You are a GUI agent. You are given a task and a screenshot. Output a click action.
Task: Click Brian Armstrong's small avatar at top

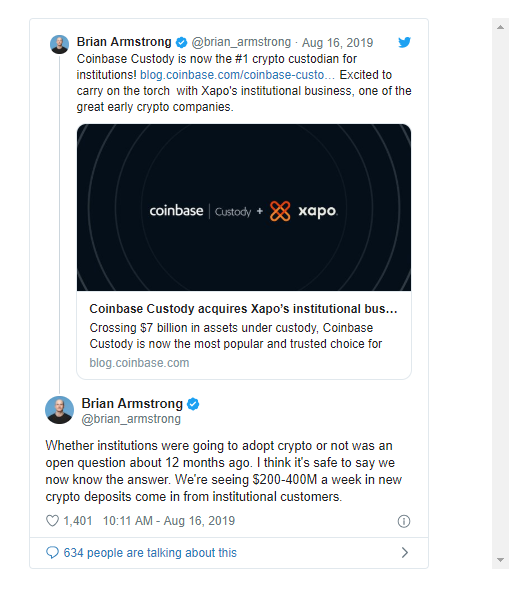point(59,45)
